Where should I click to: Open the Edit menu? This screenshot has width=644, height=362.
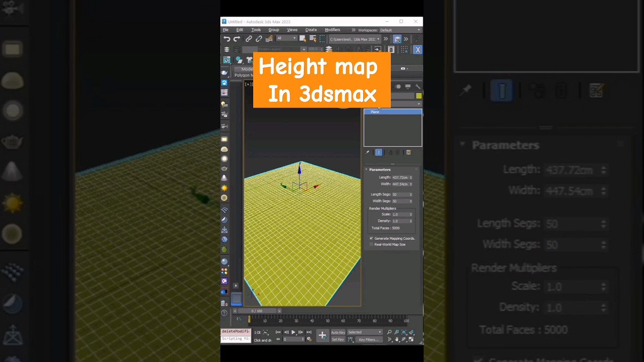pos(240,30)
